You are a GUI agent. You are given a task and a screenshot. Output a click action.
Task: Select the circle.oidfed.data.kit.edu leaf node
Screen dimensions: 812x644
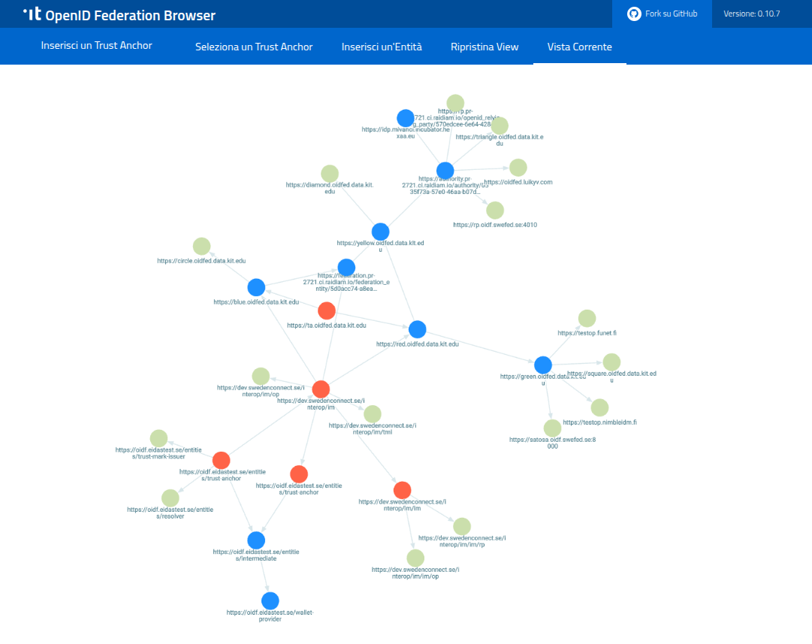pyautogui.click(x=201, y=246)
